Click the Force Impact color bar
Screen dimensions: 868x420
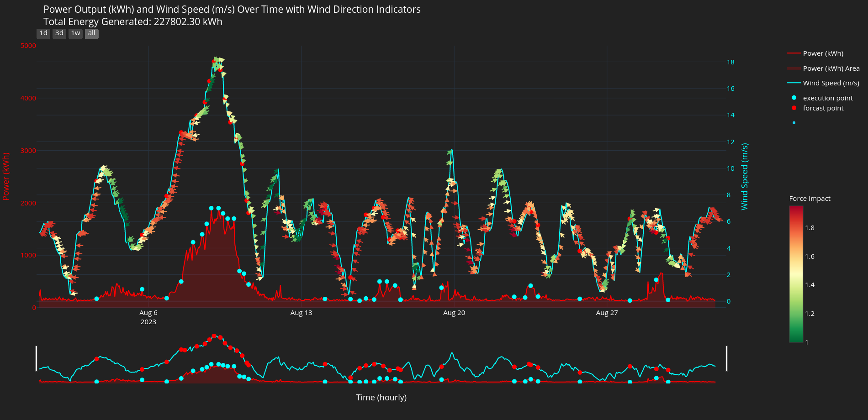point(796,274)
